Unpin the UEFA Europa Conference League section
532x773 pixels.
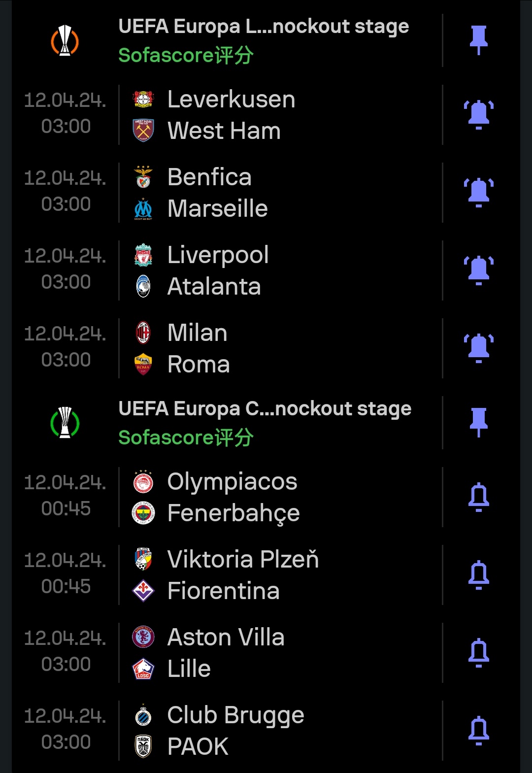478,423
